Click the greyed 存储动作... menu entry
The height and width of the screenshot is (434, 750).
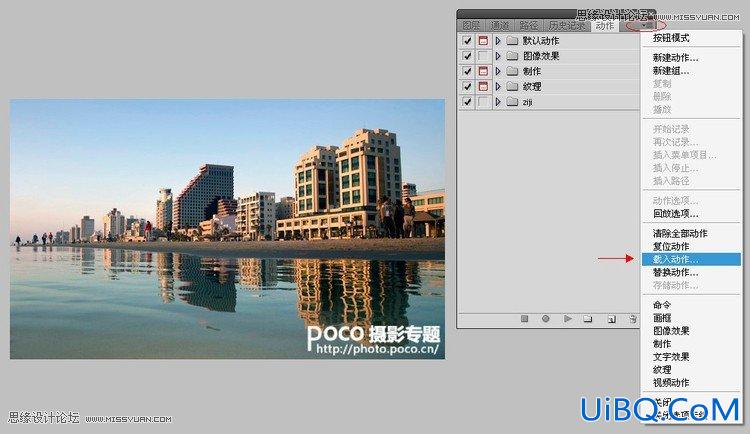(676, 285)
